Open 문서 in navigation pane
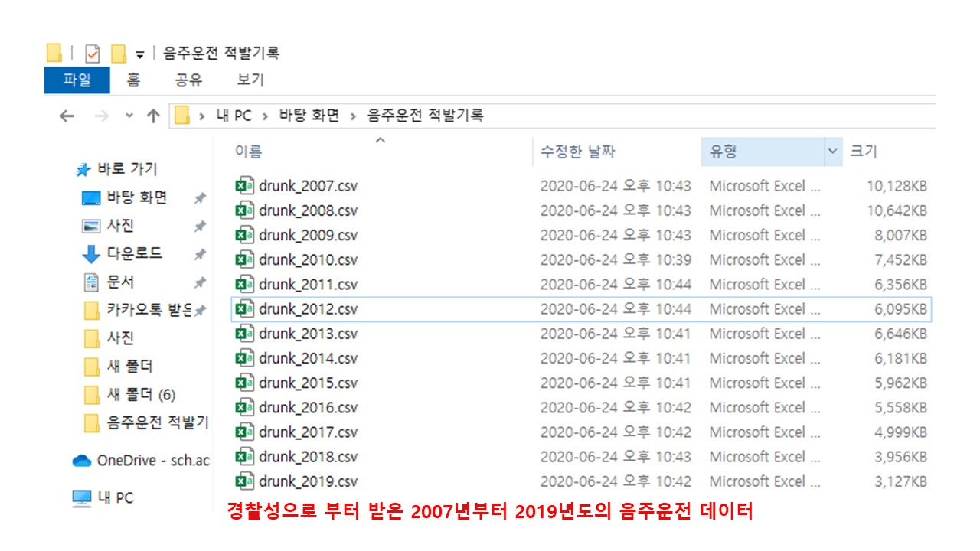This screenshot has height=551, width=980. point(120,282)
